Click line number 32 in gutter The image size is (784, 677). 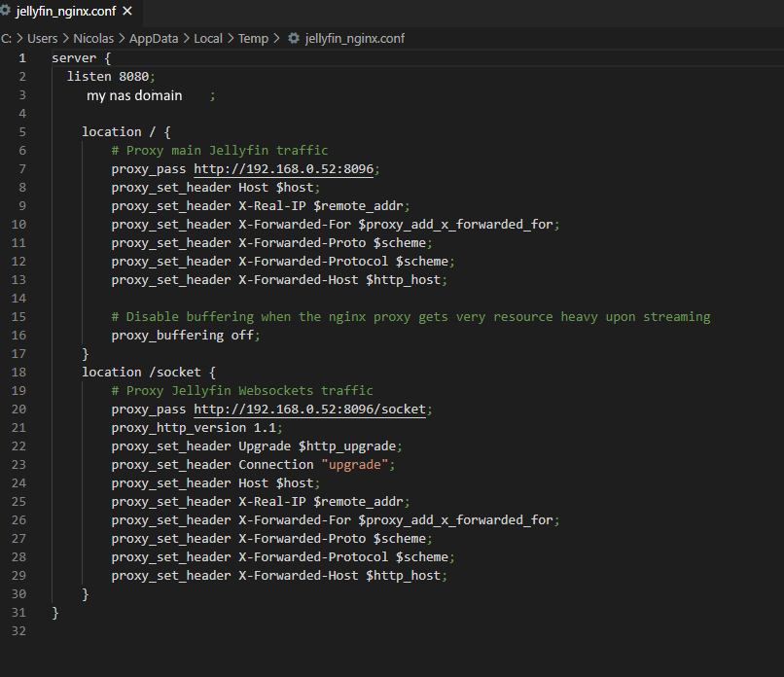pyautogui.click(x=18, y=631)
